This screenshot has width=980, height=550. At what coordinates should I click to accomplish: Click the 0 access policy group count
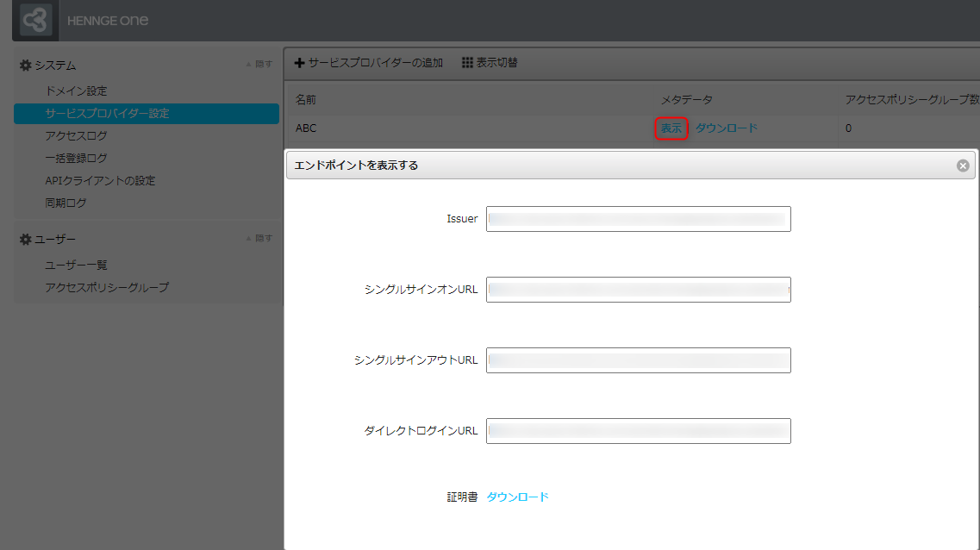tap(848, 128)
